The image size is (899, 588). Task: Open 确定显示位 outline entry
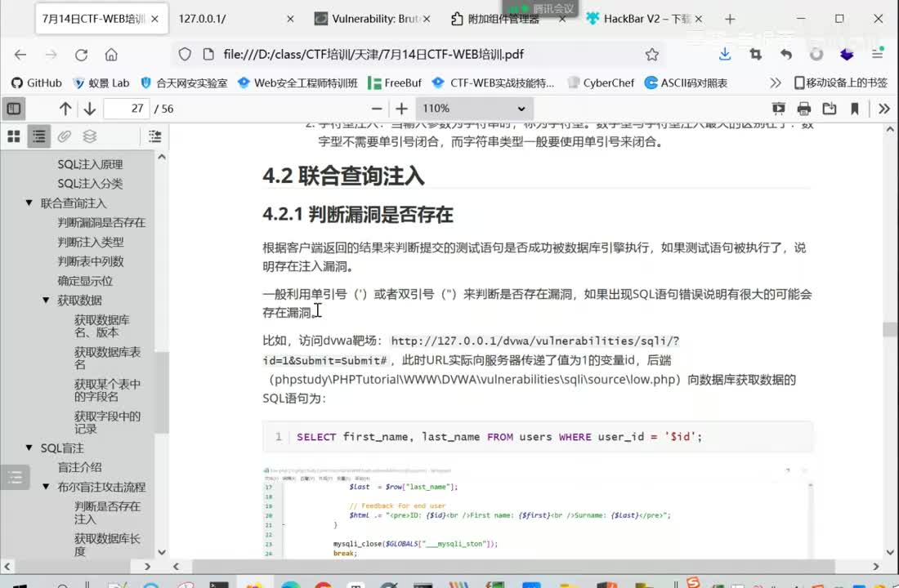click(85, 281)
